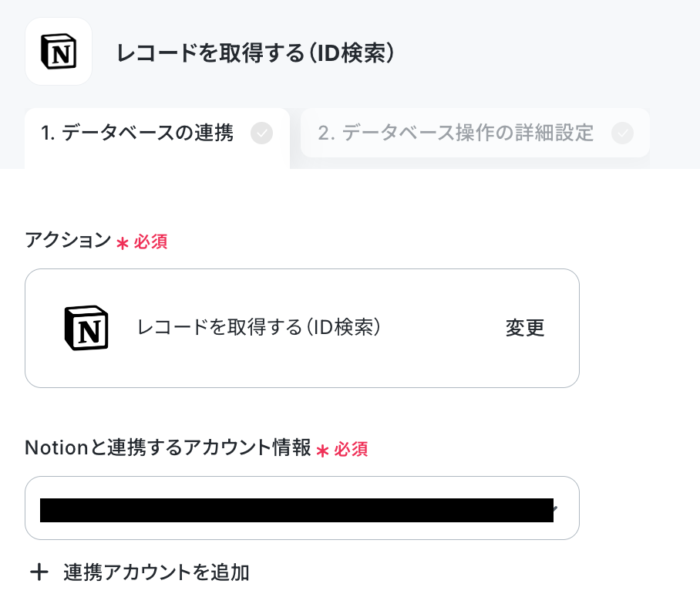700x611 pixels.
Task: Click the 変更 button in action card
Action: (x=525, y=329)
